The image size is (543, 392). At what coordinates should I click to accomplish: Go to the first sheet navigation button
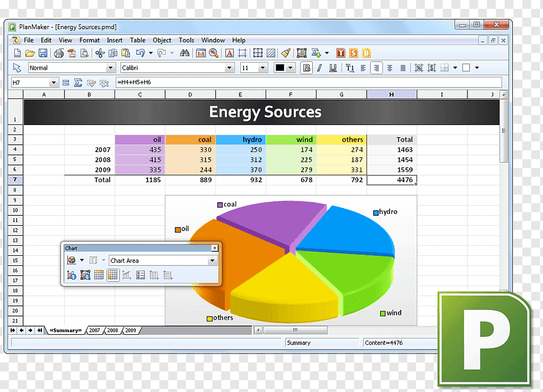point(13,331)
